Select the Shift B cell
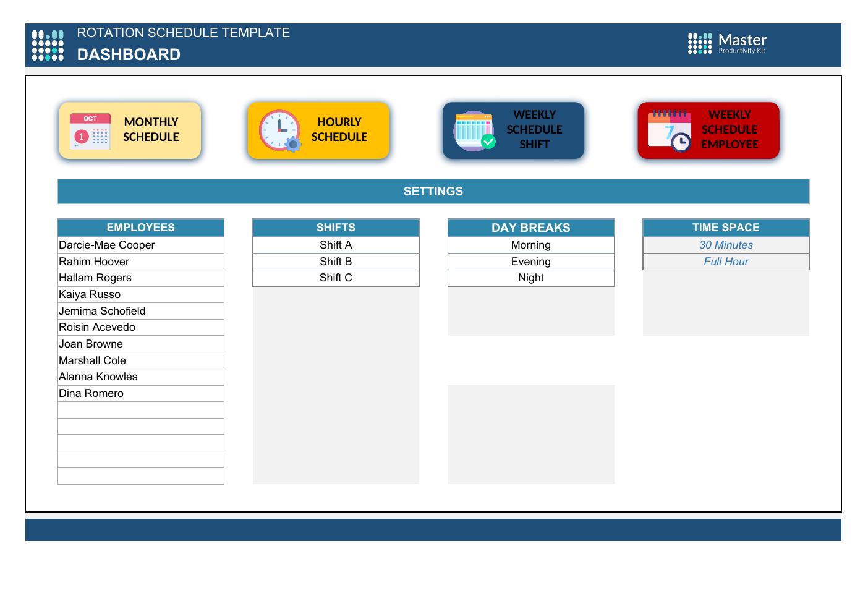Image resolution: width=868 pixels, height=614 pixels. point(336,262)
